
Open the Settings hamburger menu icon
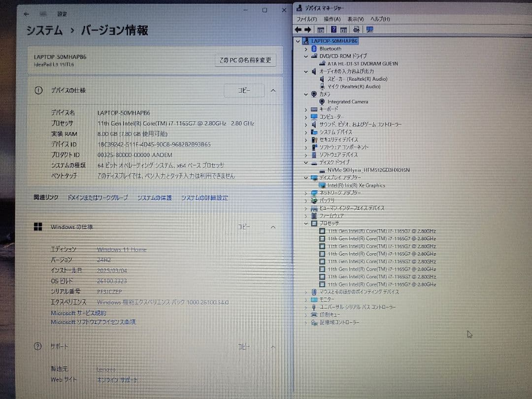pos(42,14)
